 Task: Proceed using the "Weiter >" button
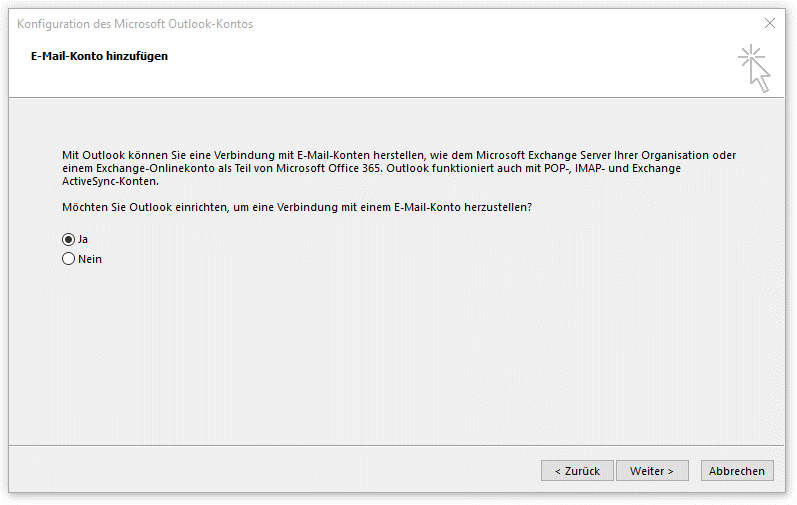coord(651,470)
